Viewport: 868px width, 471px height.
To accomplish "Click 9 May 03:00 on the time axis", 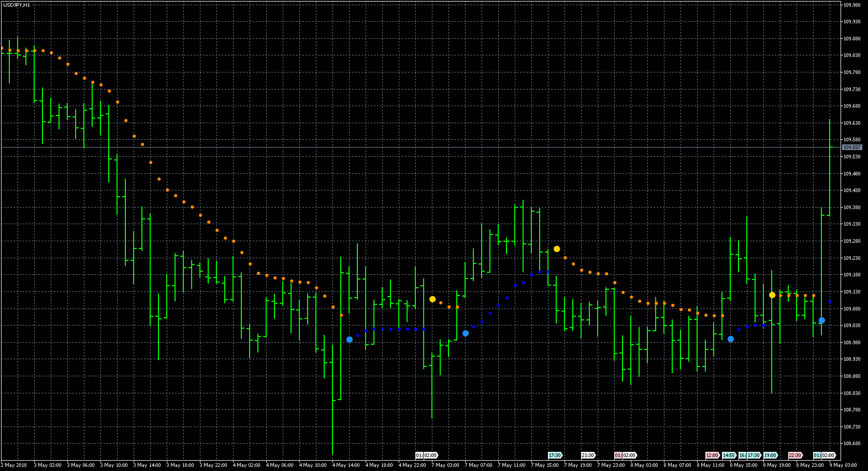I will (844, 465).
